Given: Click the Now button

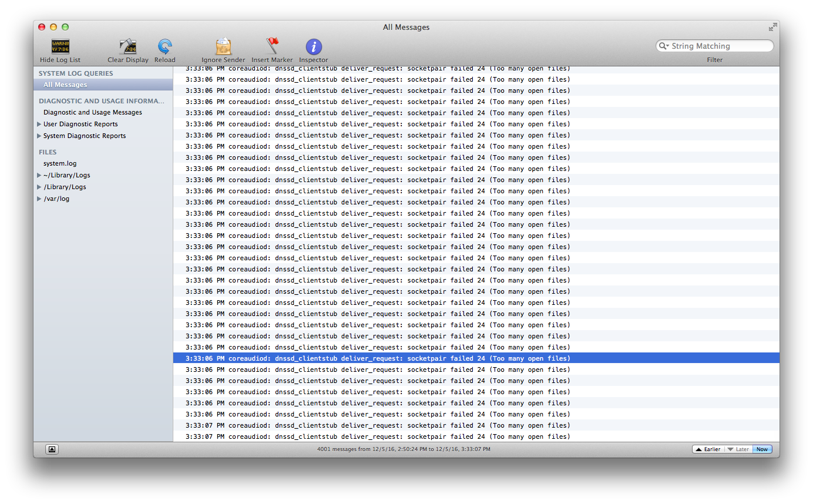Looking at the screenshot, I should (762, 449).
